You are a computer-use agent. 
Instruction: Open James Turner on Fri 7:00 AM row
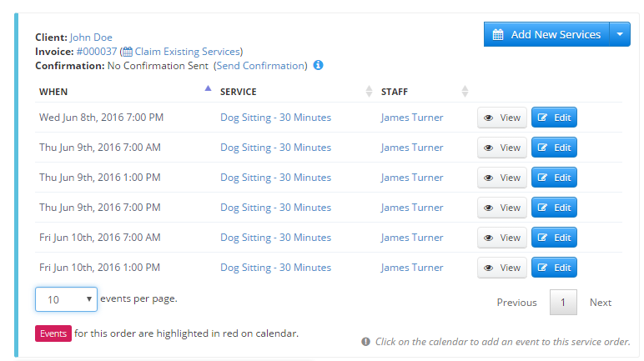click(412, 238)
